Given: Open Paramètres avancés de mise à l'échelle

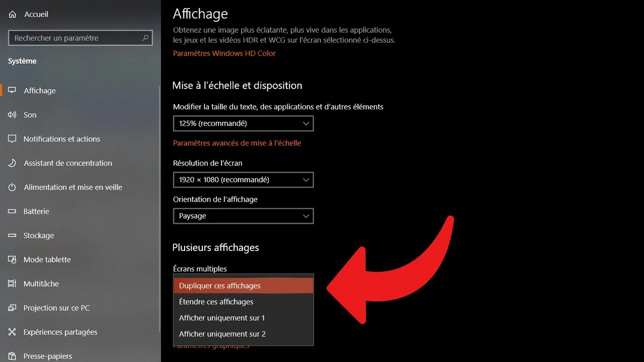Looking at the screenshot, I should [237, 143].
